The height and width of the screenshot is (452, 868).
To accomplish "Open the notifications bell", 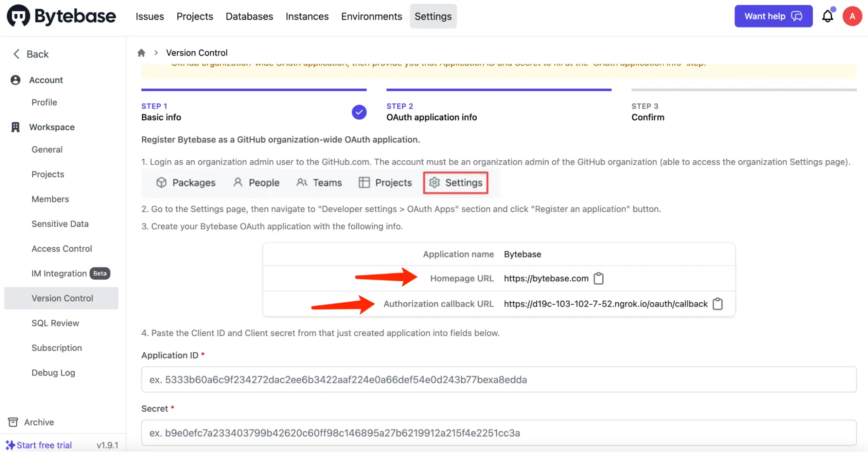I will tap(827, 16).
